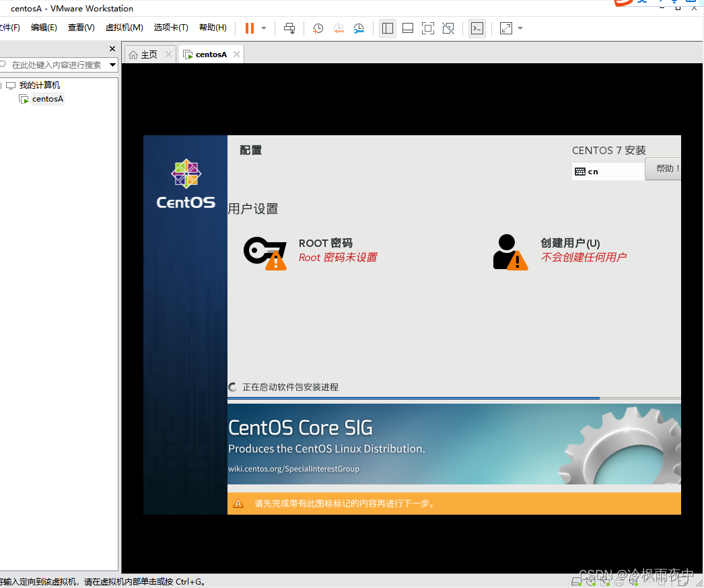This screenshot has width=704, height=588.
Task: Click the '正在启动软件包安装进程' status text
Action: [291, 387]
